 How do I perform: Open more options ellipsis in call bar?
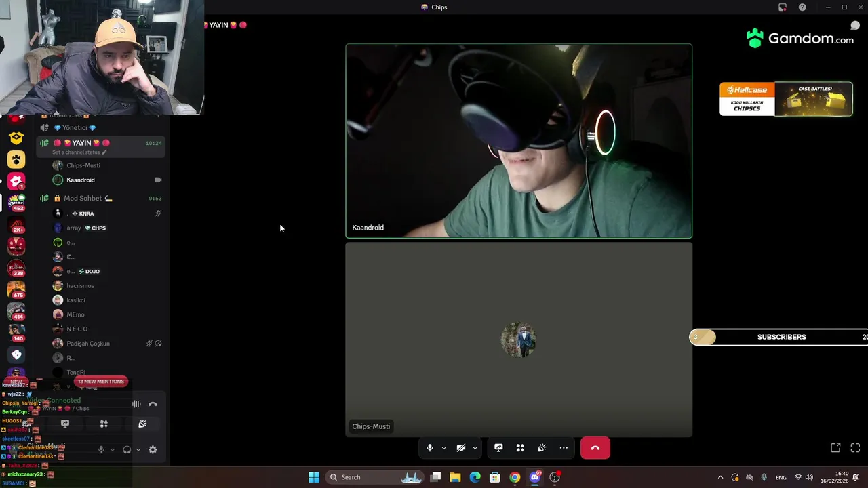pos(564,448)
